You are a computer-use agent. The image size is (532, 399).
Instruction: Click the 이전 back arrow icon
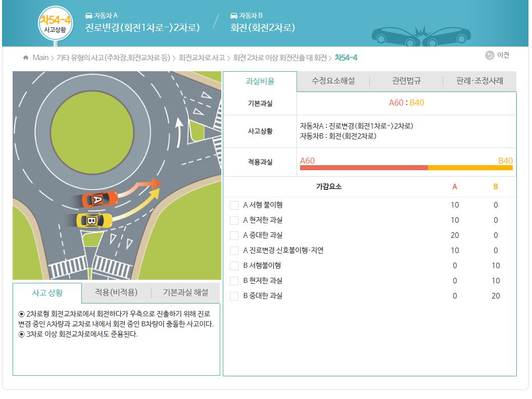(490, 56)
